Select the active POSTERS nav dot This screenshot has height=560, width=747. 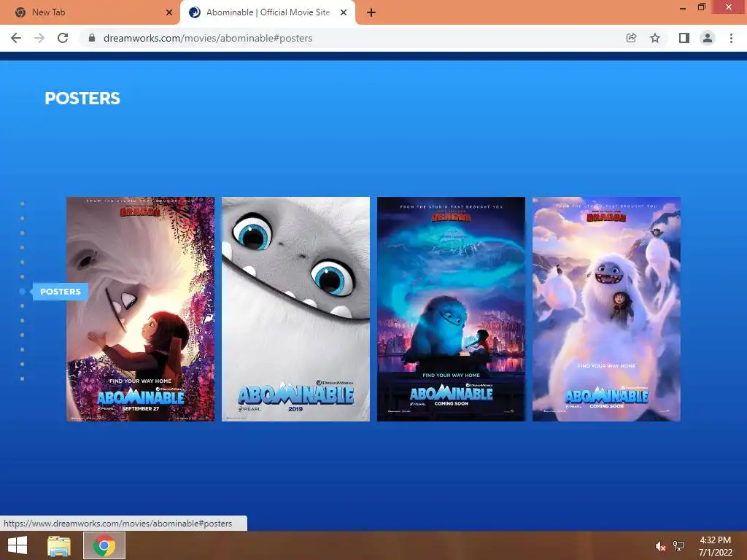click(x=23, y=292)
